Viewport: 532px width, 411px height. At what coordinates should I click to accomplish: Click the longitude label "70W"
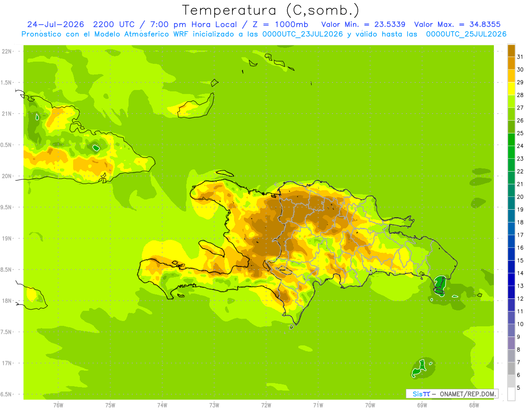370,405
